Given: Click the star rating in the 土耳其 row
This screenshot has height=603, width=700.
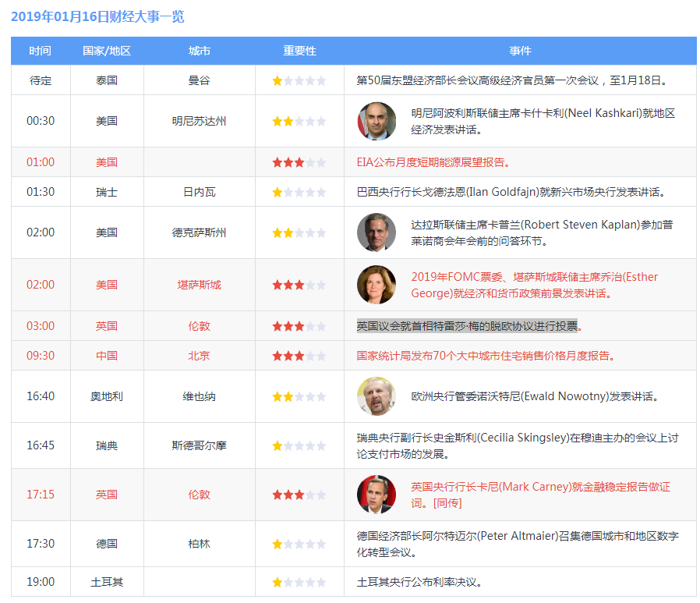Looking at the screenshot, I should pos(299,583).
